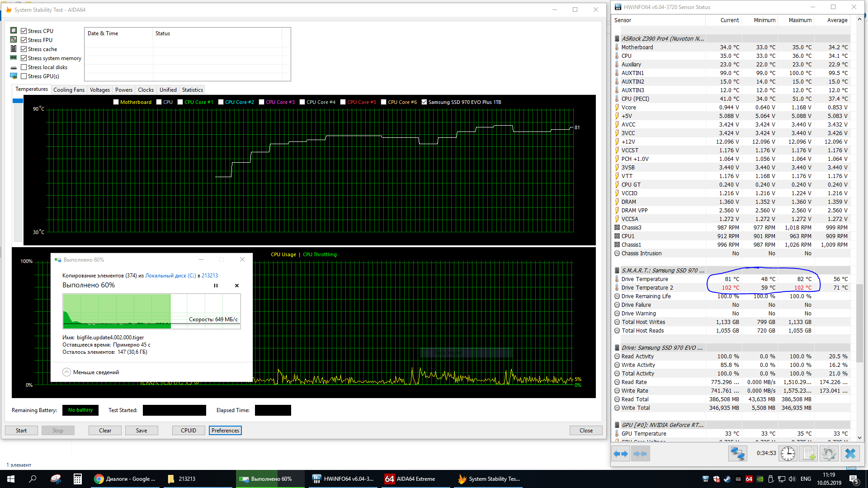The image size is (868, 488).
Task: Open the Локальный диск (C:) link
Action: coord(170,276)
